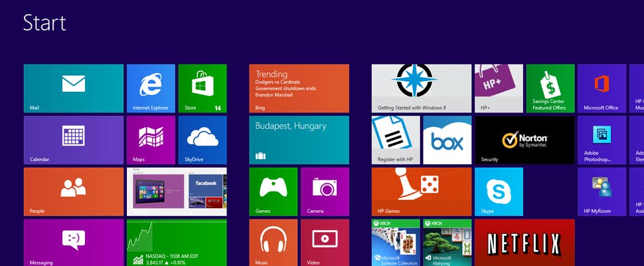Open the Store preview live tile with facebook
Viewport: 644px width, 266px height.
177,192
